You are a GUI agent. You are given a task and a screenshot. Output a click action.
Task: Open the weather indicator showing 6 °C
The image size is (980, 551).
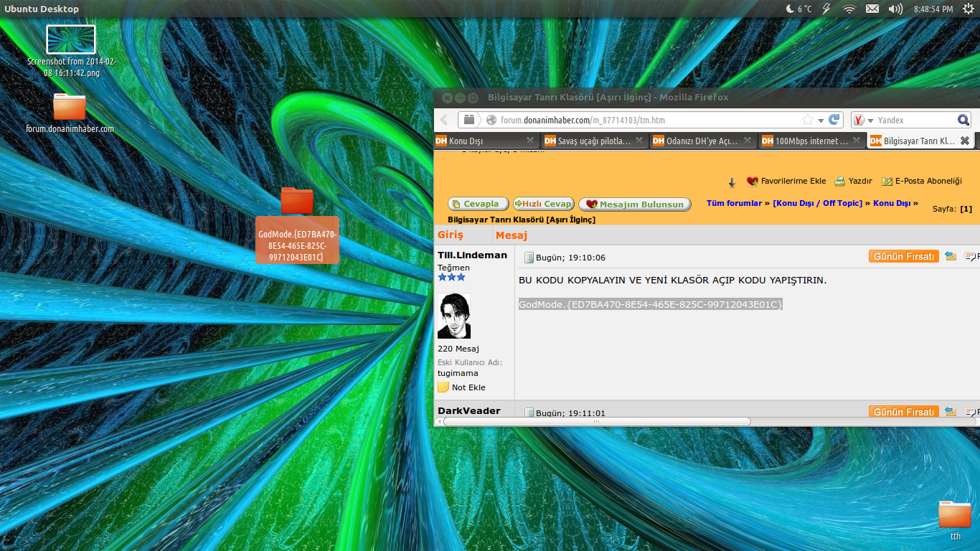point(799,9)
